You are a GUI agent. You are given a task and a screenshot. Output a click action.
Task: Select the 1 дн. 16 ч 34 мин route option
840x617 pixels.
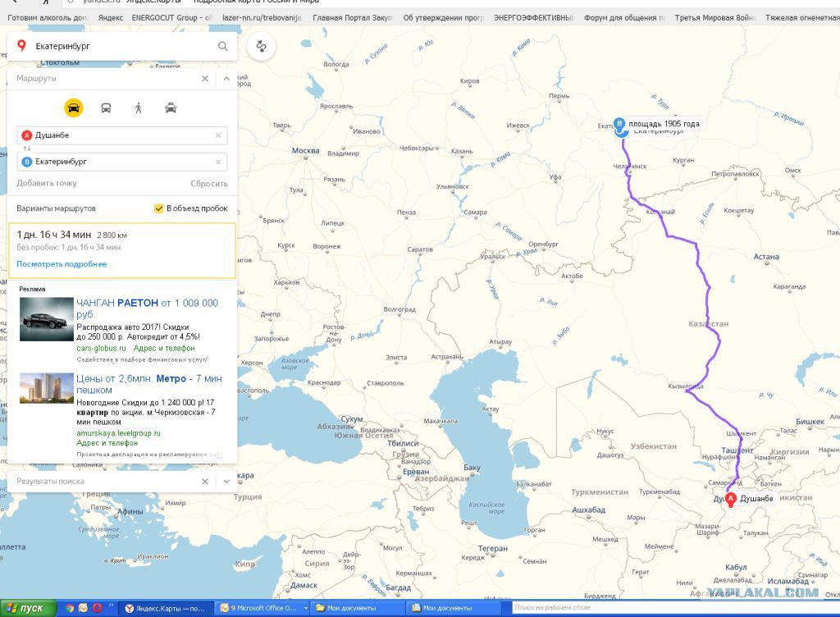point(122,251)
